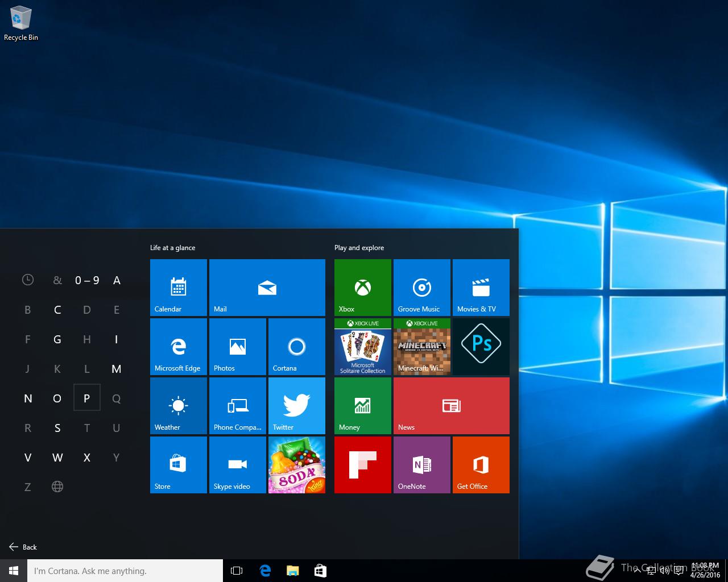Jump to recently added clock icon
Screen dimensions: 728x582
tap(28, 280)
